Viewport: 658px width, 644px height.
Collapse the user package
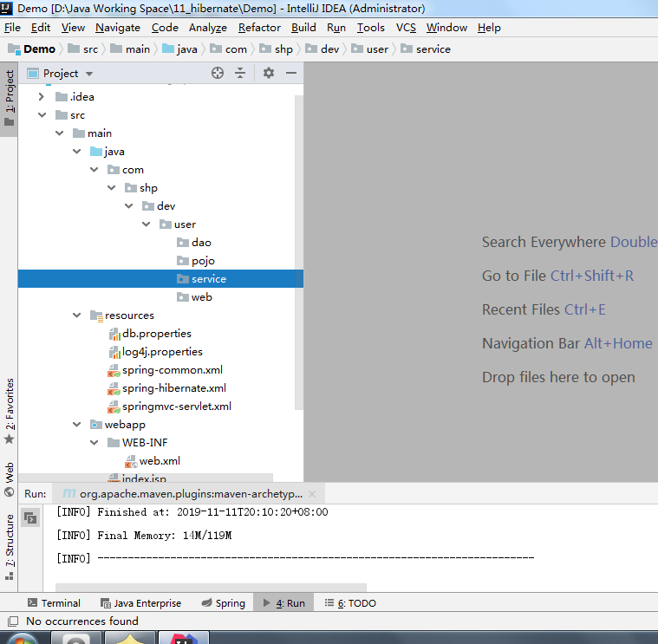pos(146,224)
